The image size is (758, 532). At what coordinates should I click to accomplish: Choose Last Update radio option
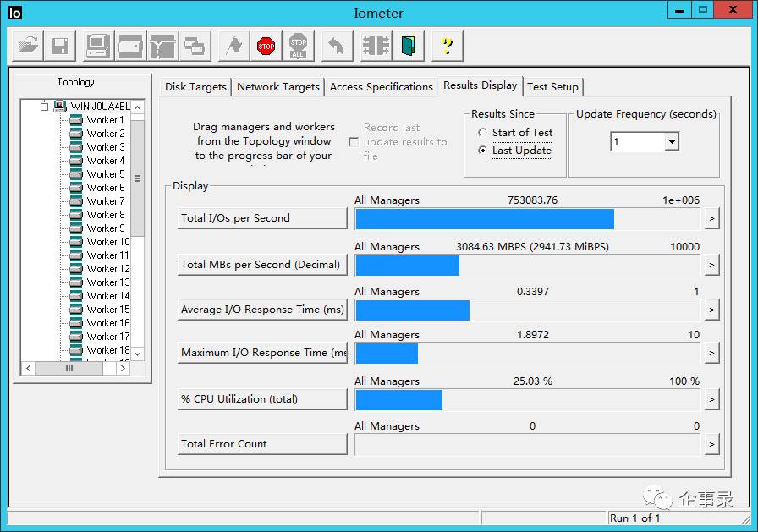coord(482,151)
